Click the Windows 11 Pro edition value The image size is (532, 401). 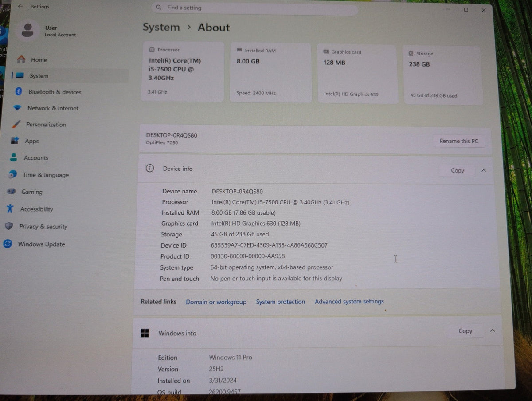[231, 357]
